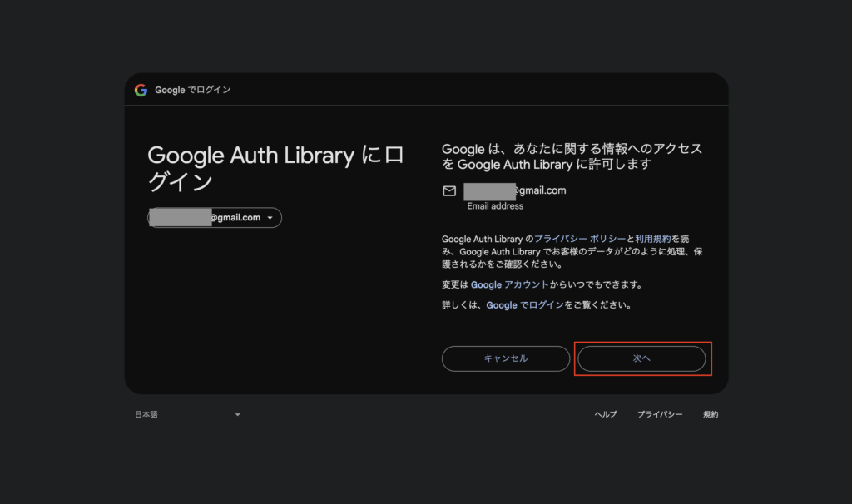Image resolution: width=852 pixels, height=504 pixels.
Task: Open the account selector chip with gmail address
Action: [x=215, y=218]
